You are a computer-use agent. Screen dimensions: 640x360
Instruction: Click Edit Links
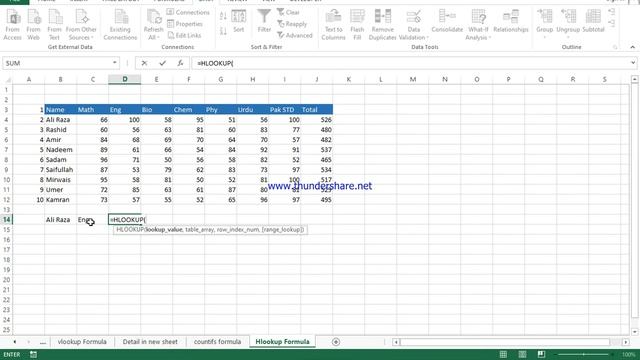184,36
